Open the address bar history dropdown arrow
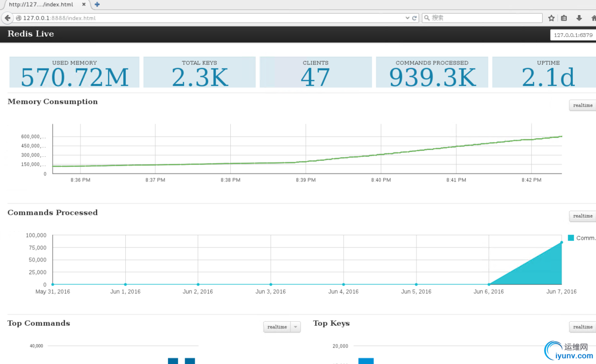Viewport: 596px width, 364px height. coord(407,18)
